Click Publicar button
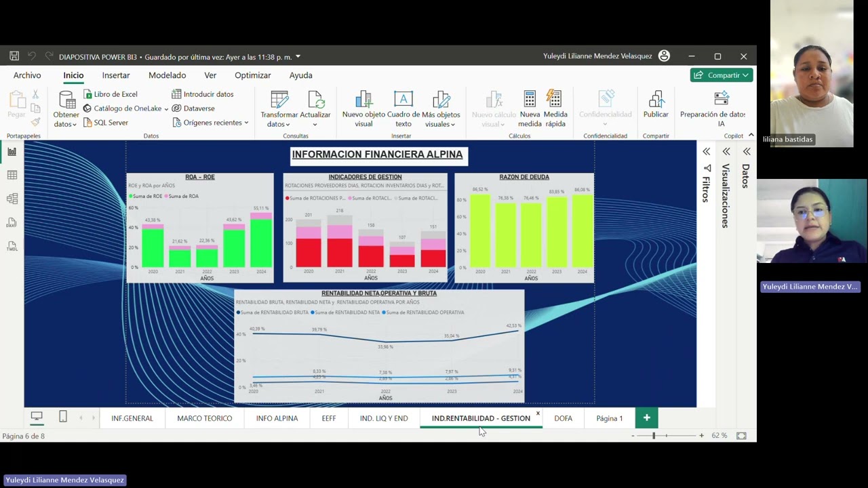The image size is (868, 488). click(x=656, y=106)
